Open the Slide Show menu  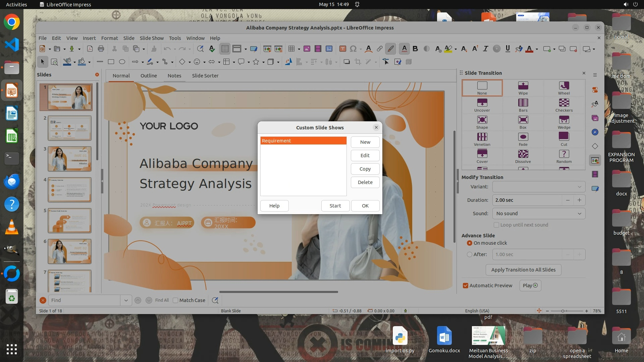point(152,38)
